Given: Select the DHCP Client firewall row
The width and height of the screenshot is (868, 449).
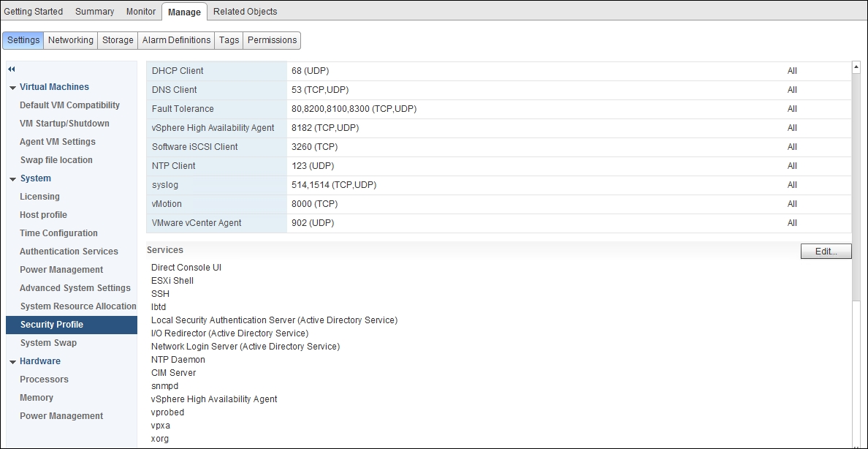Looking at the screenshot, I should 499,71.
